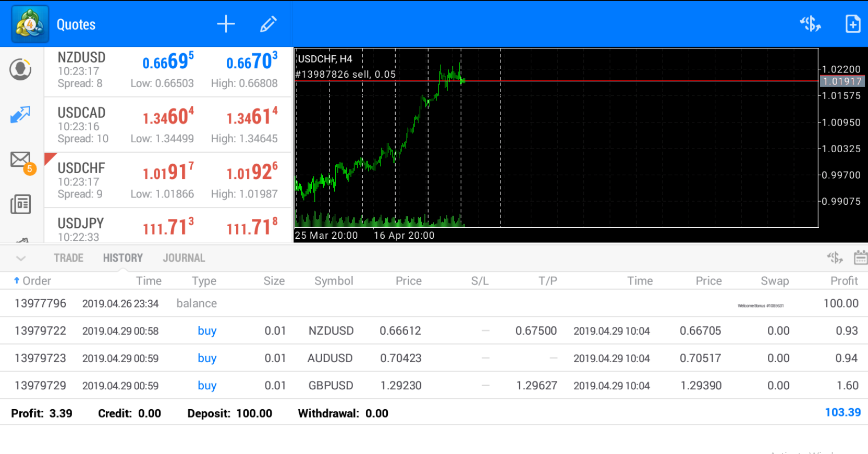Click the GBPUSD profit value 1.60
The height and width of the screenshot is (454, 868).
click(x=847, y=386)
